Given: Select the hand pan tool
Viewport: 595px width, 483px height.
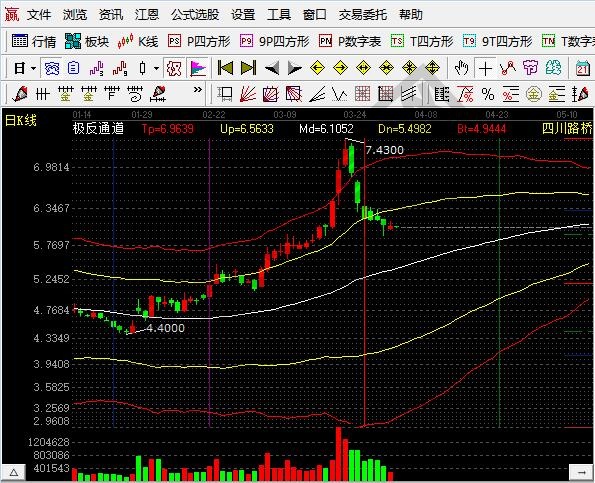Looking at the screenshot, I should pyautogui.click(x=462, y=68).
